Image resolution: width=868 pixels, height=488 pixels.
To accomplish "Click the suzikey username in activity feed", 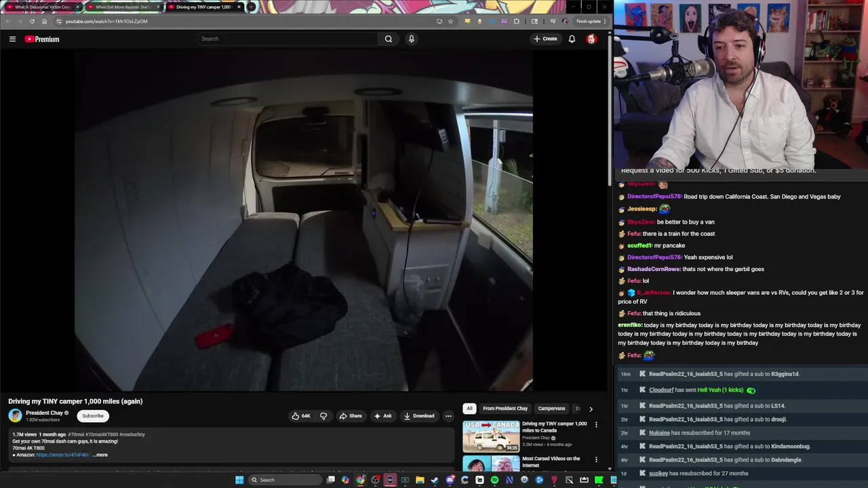I will (x=658, y=473).
